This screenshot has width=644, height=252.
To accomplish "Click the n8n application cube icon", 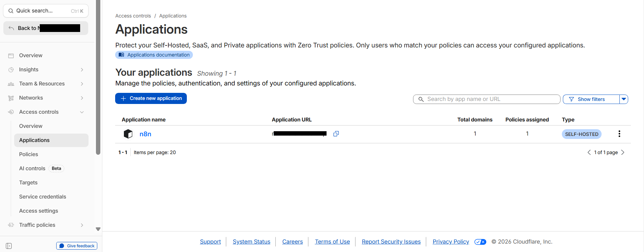I will pos(128,134).
